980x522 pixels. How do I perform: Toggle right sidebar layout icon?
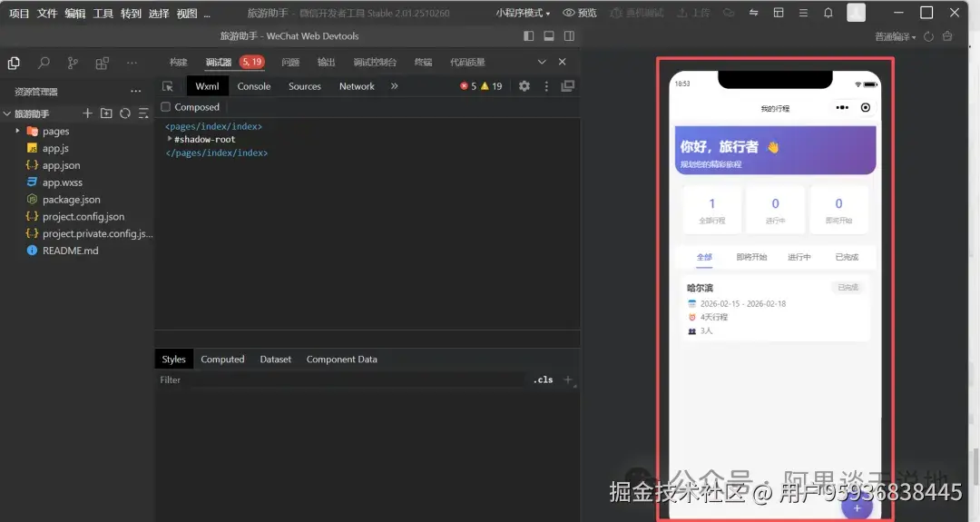click(569, 36)
